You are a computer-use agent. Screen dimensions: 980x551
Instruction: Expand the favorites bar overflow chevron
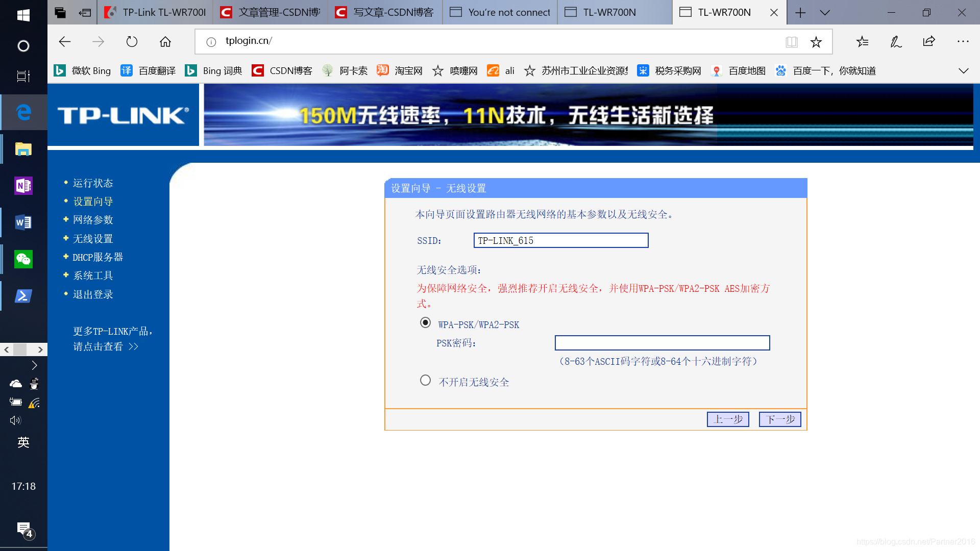964,70
